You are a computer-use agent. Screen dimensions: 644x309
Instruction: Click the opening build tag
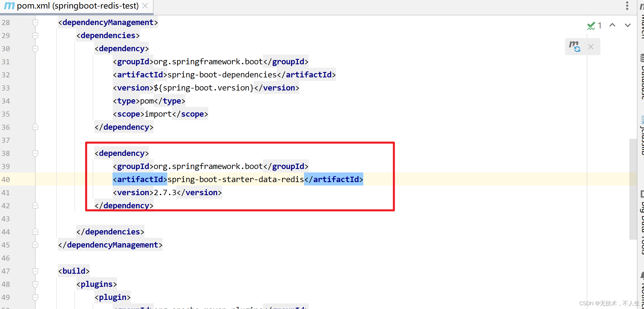point(74,271)
